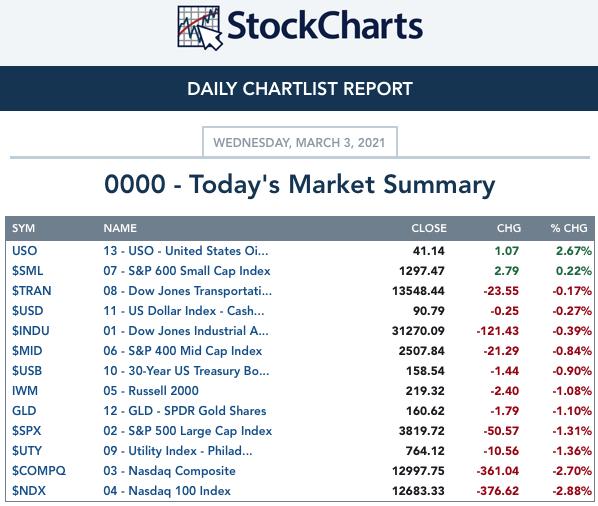Image resolution: width=598 pixels, height=506 pixels.
Task: Click the CLOSE column header
Action: pos(429,228)
